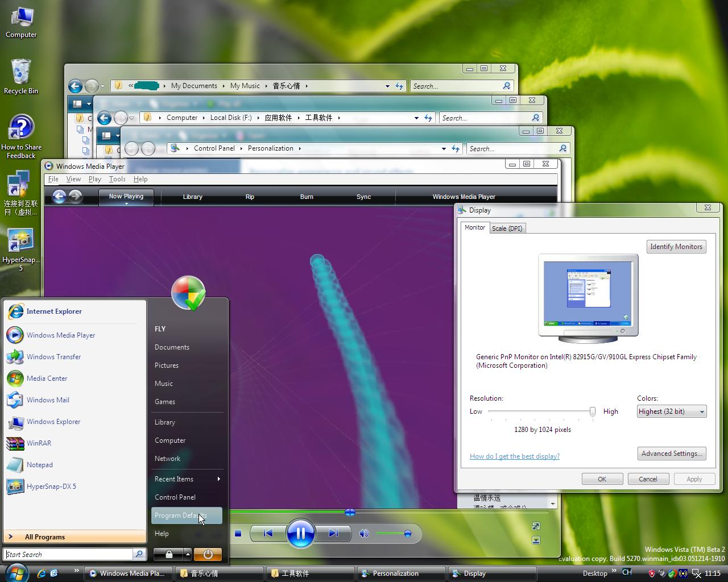
Task: Skip to next track in Media Player
Action: point(333,533)
